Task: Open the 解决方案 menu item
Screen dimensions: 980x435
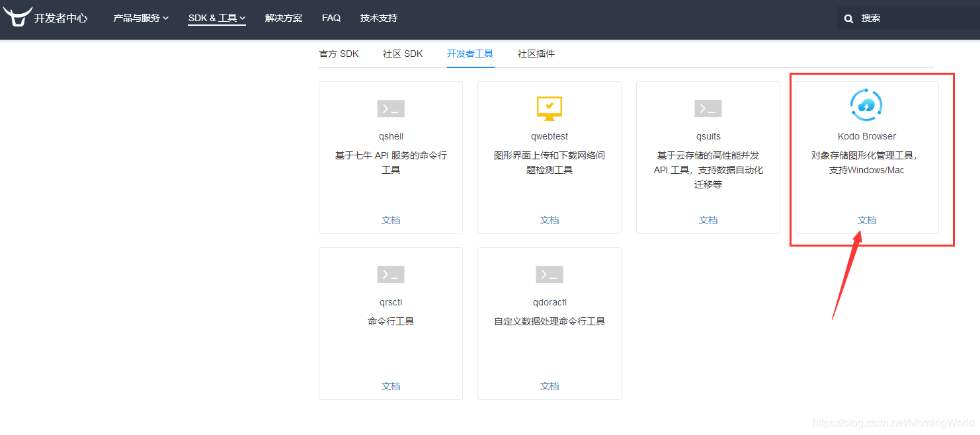Action: coord(284,18)
